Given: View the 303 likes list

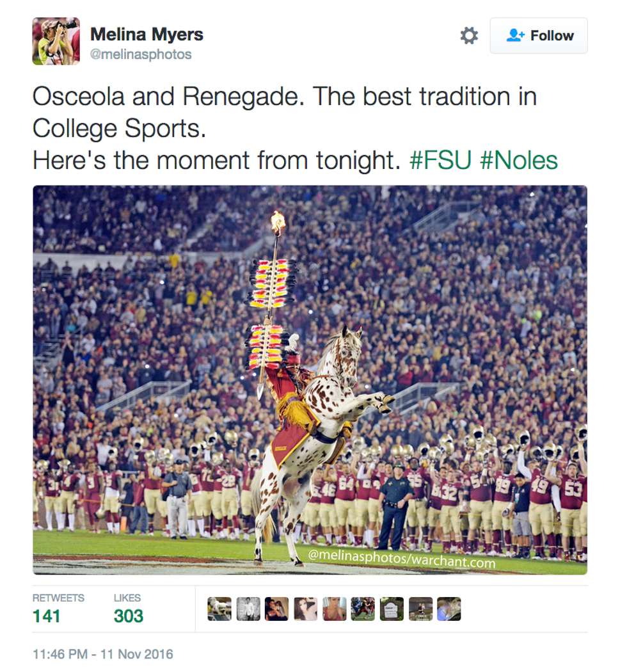Looking at the screenshot, I should pyautogui.click(x=128, y=609).
